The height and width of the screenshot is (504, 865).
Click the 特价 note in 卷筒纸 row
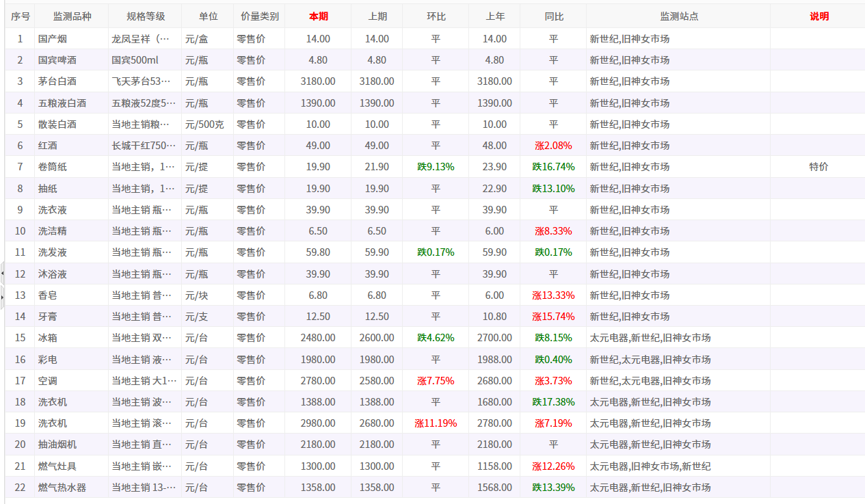click(x=819, y=167)
